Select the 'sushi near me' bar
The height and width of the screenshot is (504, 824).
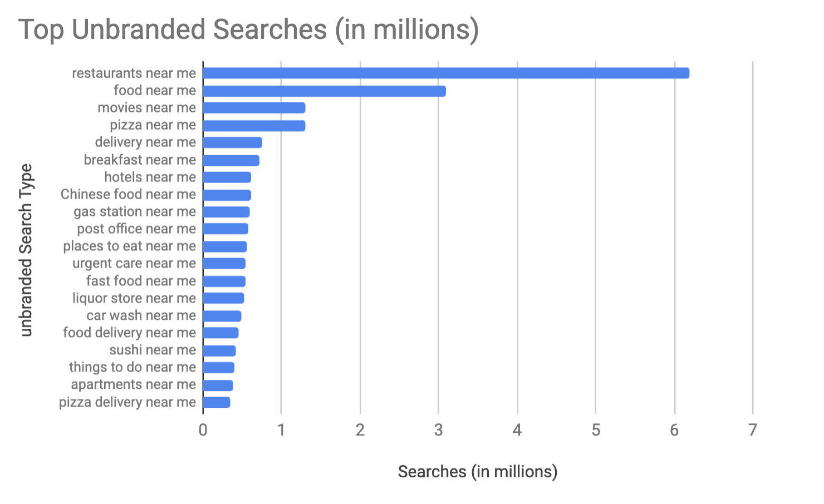pyautogui.click(x=219, y=350)
